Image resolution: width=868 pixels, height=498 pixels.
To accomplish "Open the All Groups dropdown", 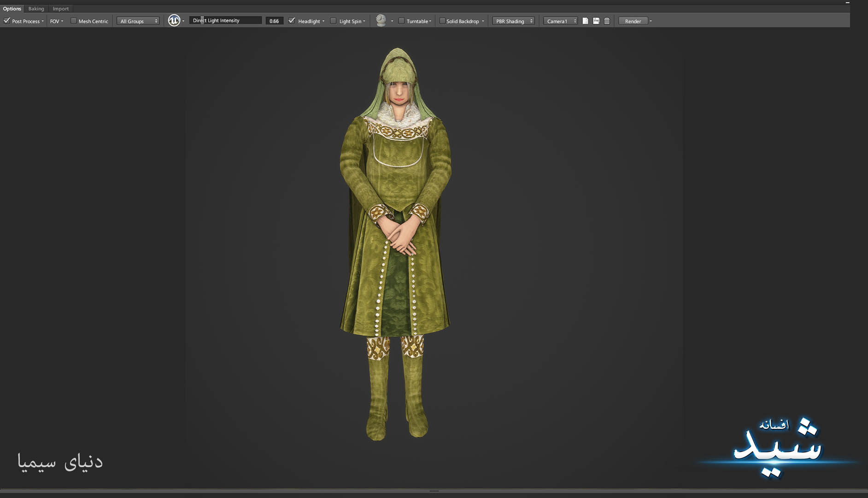I will [x=138, y=21].
